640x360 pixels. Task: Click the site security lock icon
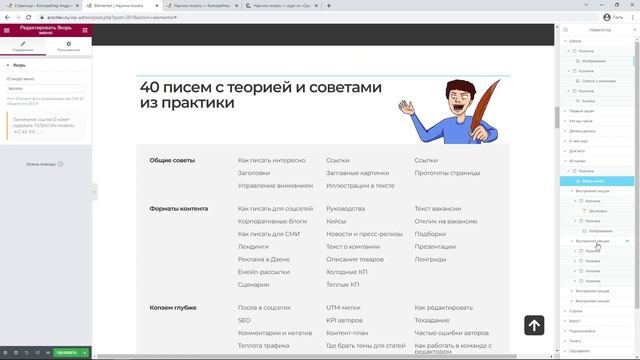[42, 18]
